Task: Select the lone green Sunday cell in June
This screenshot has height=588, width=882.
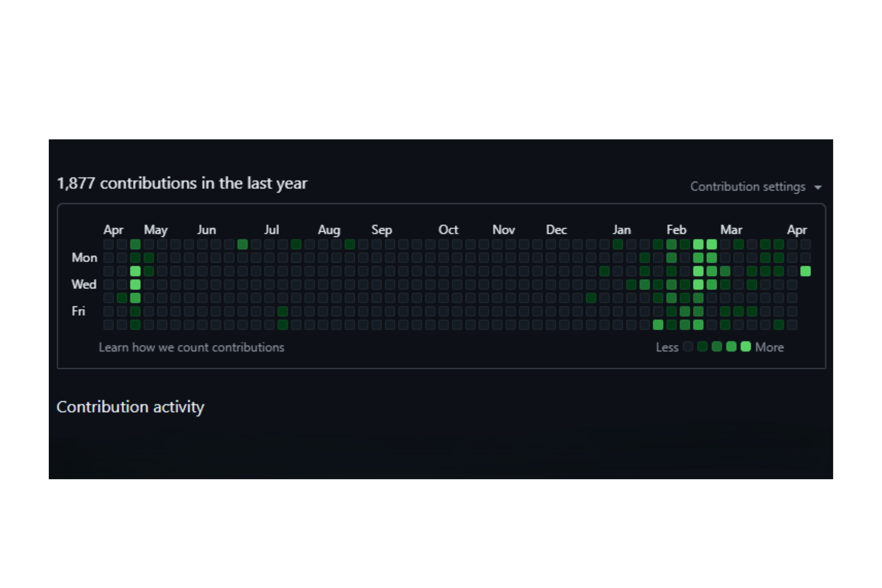Action: pos(243,245)
